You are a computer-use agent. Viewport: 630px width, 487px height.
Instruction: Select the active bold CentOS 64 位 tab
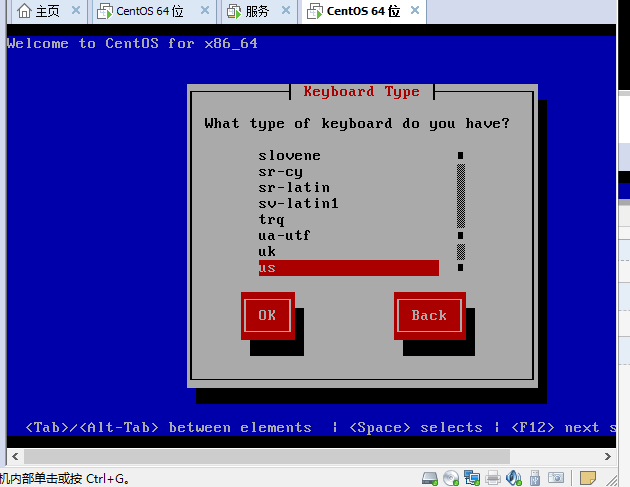click(x=363, y=11)
